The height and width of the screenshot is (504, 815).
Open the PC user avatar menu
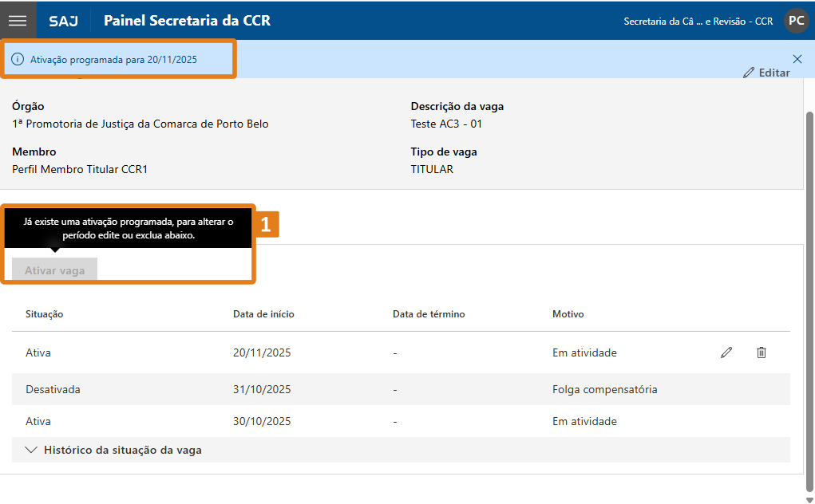tap(796, 21)
